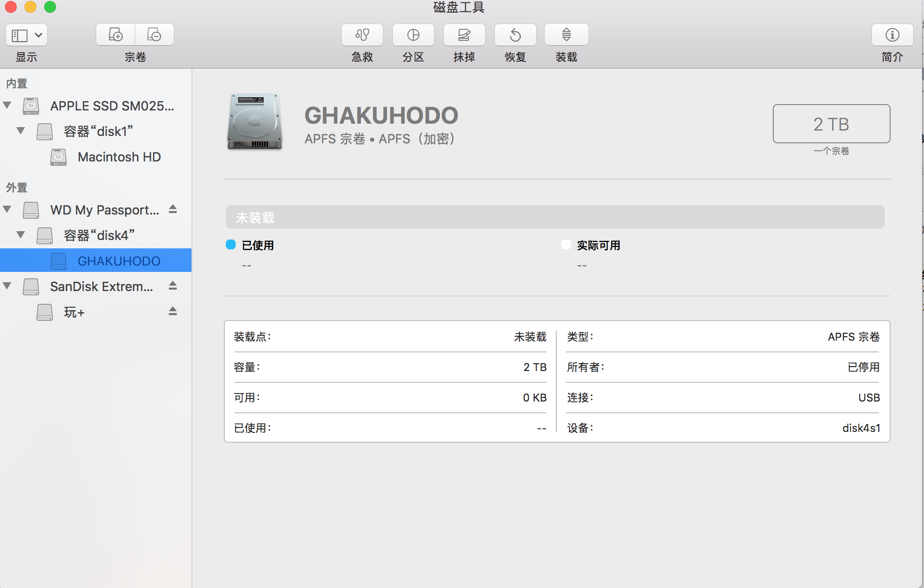Mount the volume using 装载 icon
Viewport: 924px width, 588px height.
tap(566, 35)
